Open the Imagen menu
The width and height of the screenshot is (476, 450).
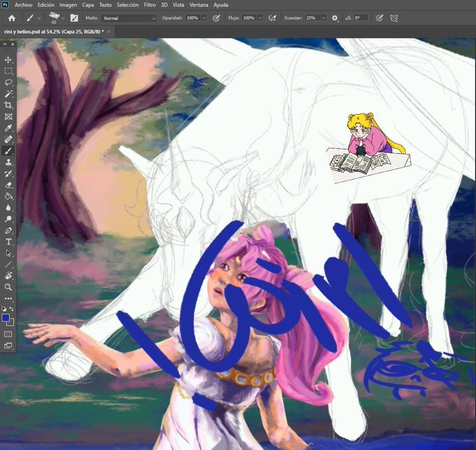[x=68, y=5]
